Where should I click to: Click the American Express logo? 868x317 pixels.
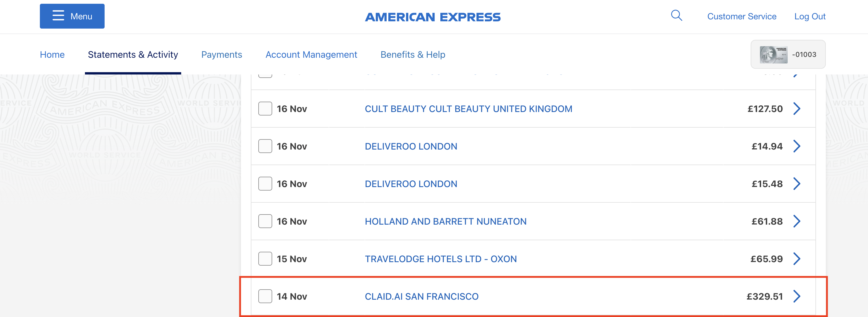[433, 17]
